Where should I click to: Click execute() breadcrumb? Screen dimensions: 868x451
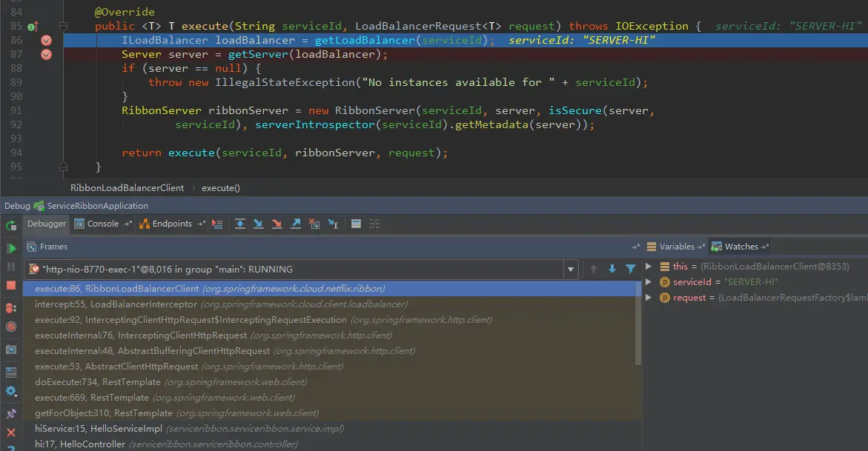click(220, 188)
